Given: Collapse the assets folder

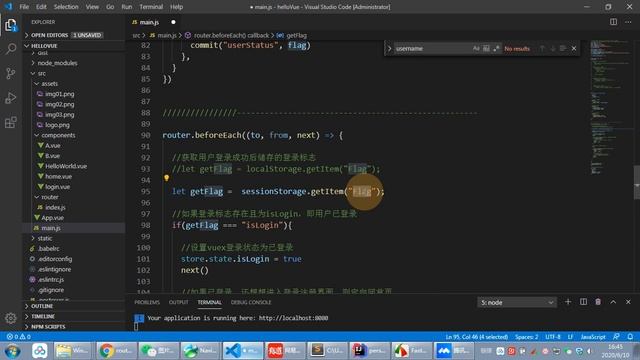Looking at the screenshot, I should click(x=49, y=84).
